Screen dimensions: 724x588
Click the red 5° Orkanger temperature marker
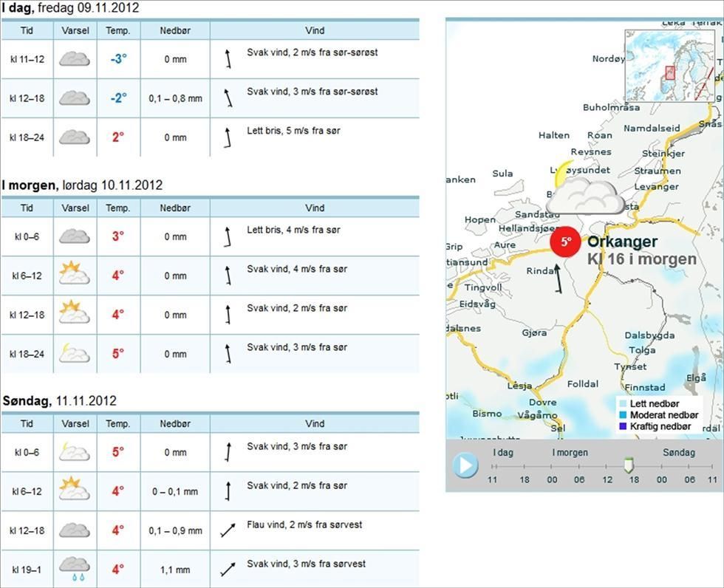click(565, 242)
